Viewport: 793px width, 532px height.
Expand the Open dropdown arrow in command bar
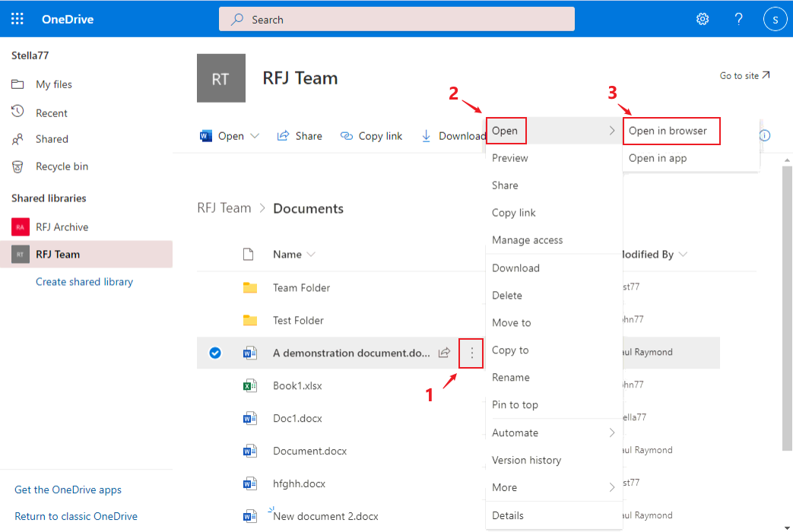(x=255, y=135)
